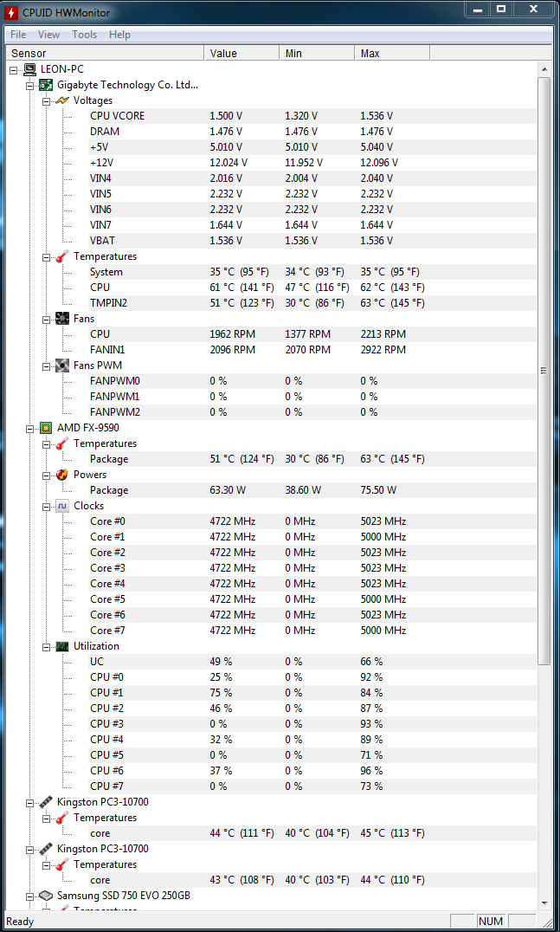This screenshot has width=560, height=932.
Task: Click the thermometer icon under AMD FX-9590
Action: (x=62, y=443)
